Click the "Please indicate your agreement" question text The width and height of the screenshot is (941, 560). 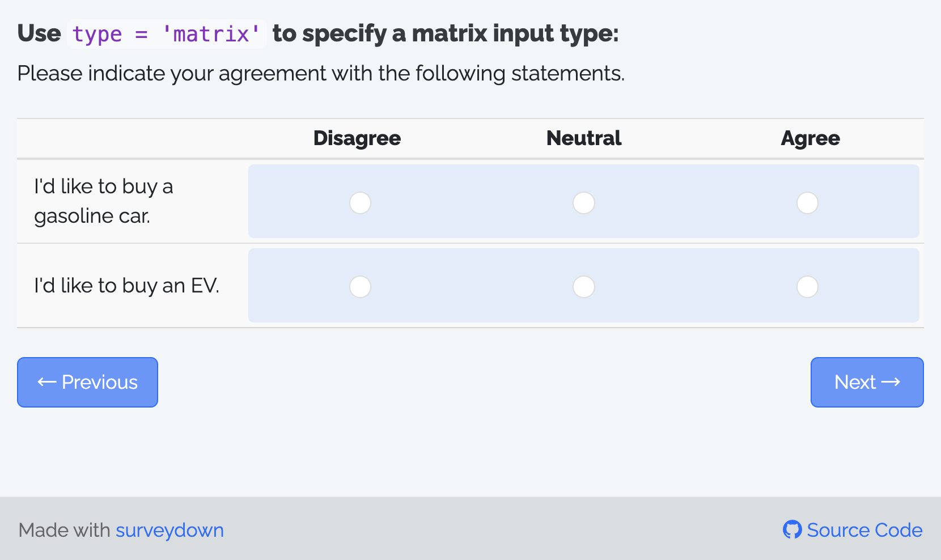click(320, 74)
